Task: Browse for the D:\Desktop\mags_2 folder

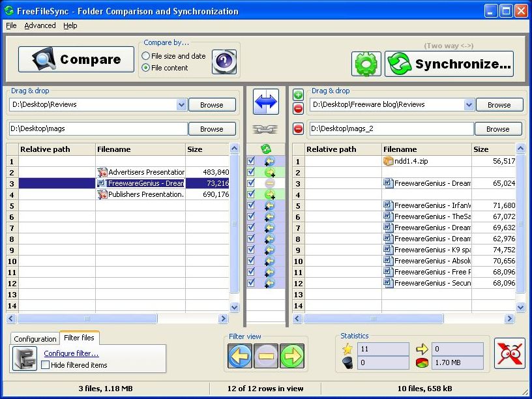Action: tap(497, 129)
